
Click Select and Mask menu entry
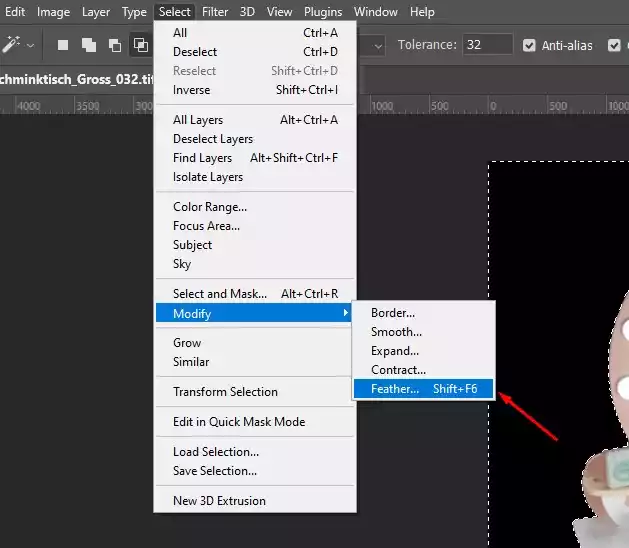click(220, 294)
